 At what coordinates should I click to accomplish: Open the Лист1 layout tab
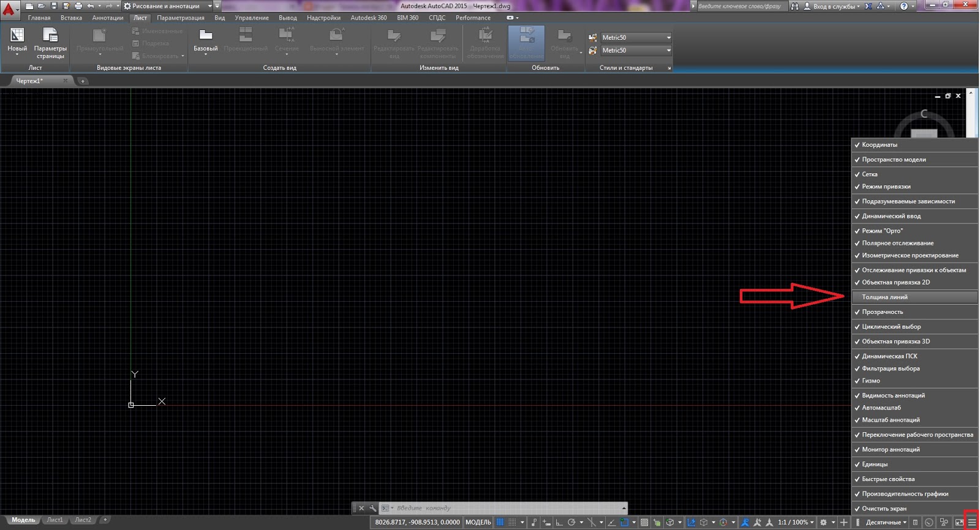click(x=55, y=520)
